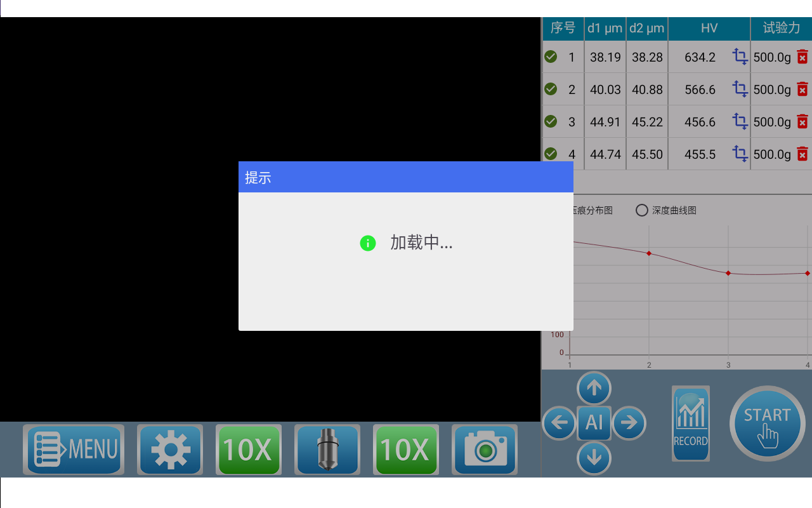The width and height of the screenshot is (812, 508).
Task: Select the indenter tool button
Action: tap(327, 450)
